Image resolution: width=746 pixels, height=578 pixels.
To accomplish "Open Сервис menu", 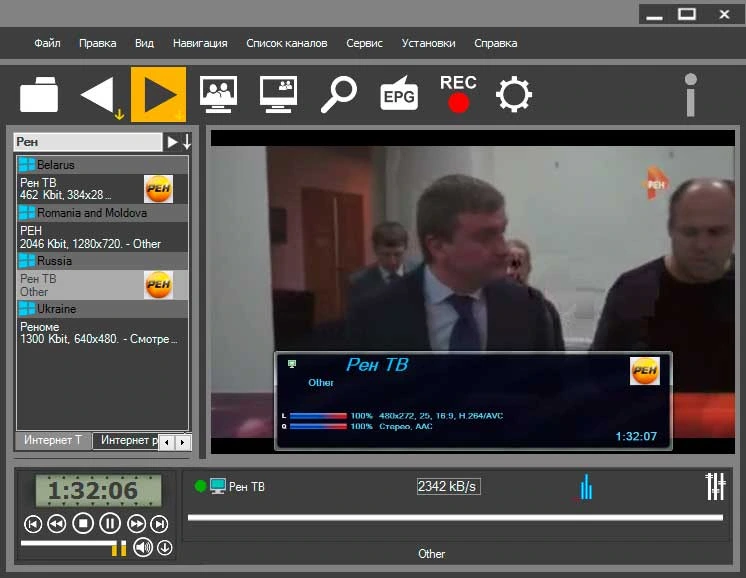I will 364,43.
